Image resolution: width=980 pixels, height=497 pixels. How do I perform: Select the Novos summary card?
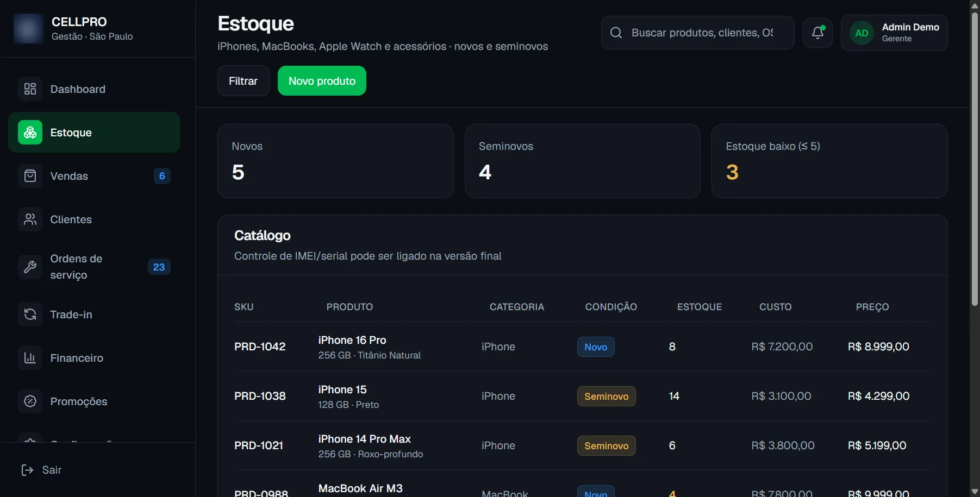click(335, 161)
